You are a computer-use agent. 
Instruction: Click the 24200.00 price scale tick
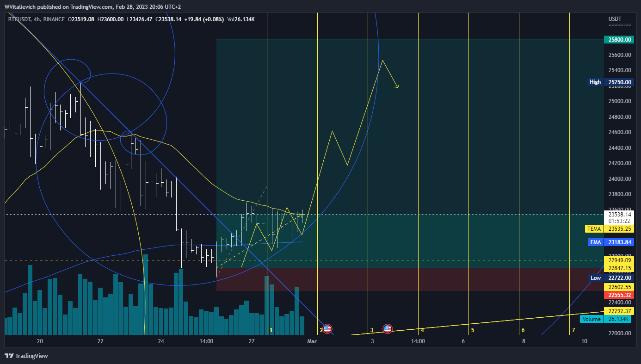point(619,163)
